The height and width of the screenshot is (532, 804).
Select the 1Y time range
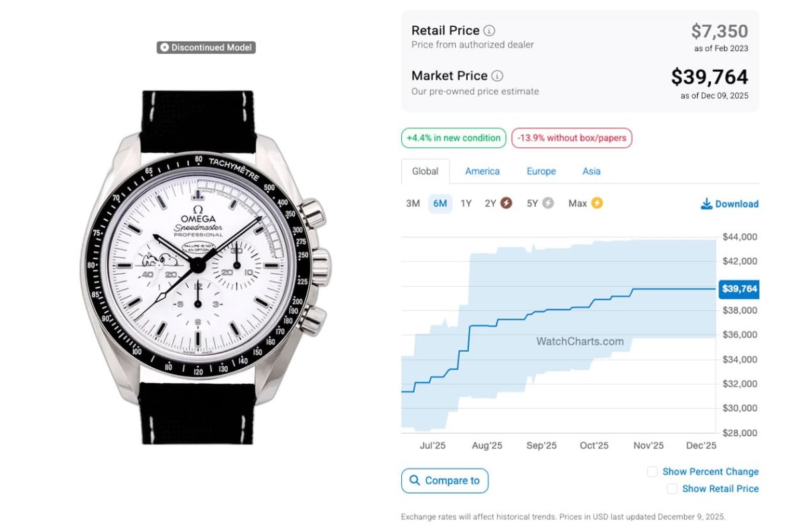pyautogui.click(x=466, y=204)
